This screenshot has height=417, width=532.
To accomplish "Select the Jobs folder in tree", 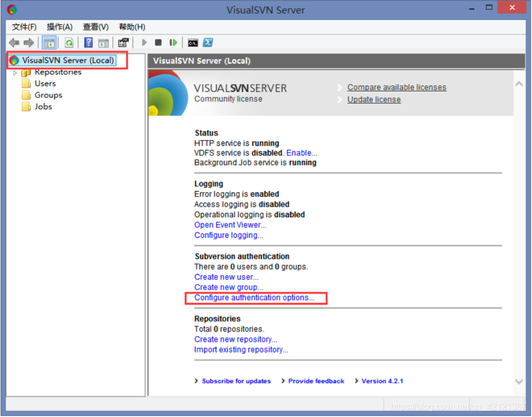I will 43,107.
